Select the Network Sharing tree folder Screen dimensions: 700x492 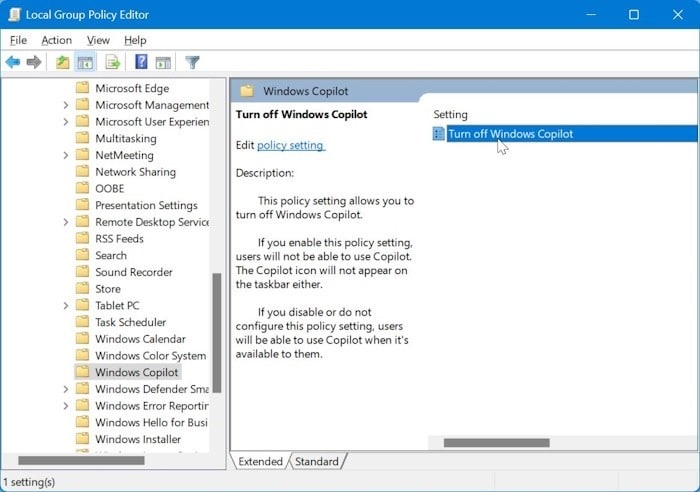[136, 172]
